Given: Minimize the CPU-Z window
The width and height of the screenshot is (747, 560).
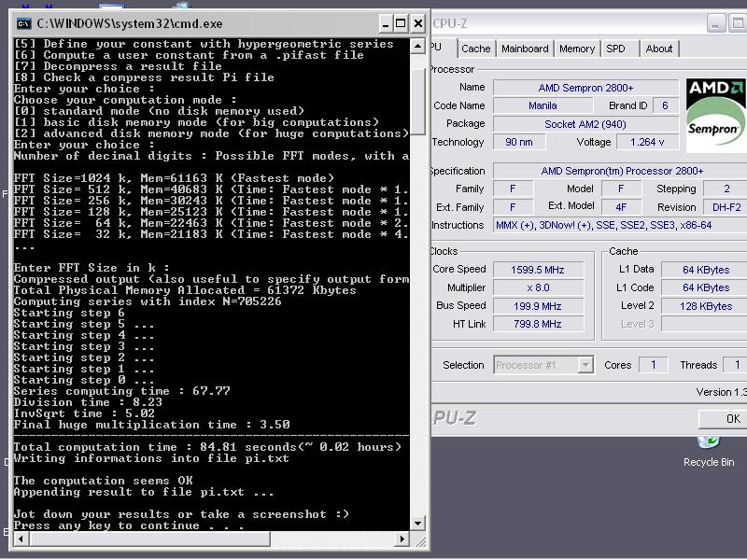Looking at the screenshot, I should [715, 24].
